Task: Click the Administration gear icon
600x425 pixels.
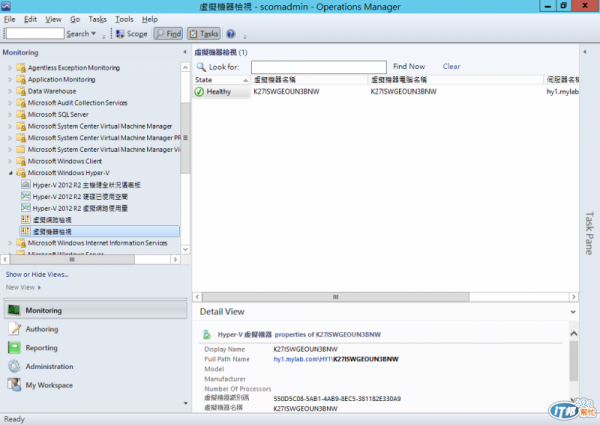Action: pos(15,366)
